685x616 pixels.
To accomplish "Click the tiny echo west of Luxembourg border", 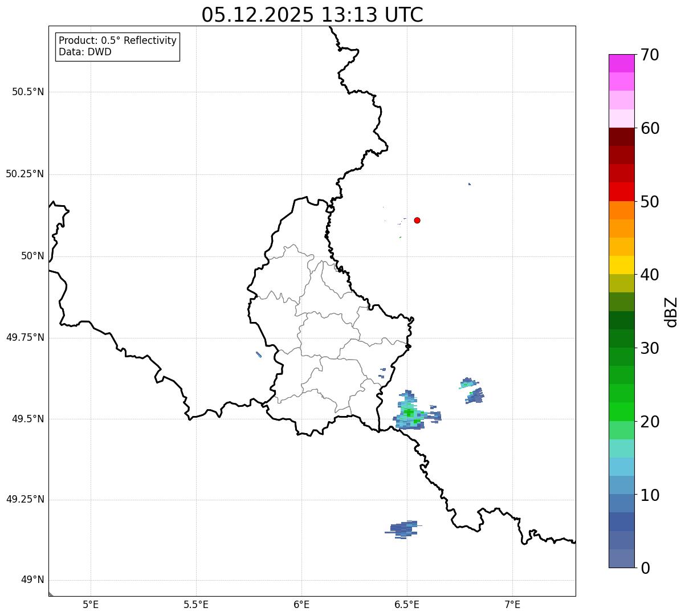I will coord(259,354).
